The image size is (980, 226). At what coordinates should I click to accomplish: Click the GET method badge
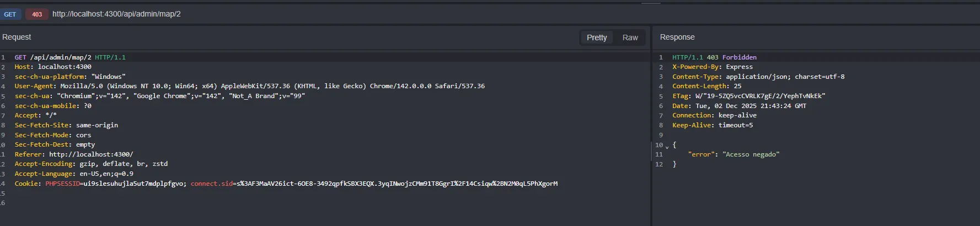click(x=10, y=14)
